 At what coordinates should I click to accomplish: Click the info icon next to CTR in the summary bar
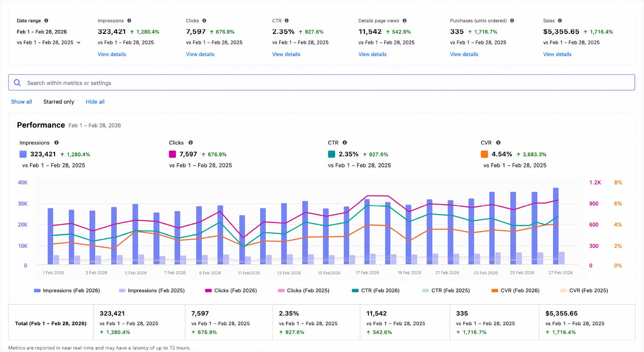tap(287, 21)
